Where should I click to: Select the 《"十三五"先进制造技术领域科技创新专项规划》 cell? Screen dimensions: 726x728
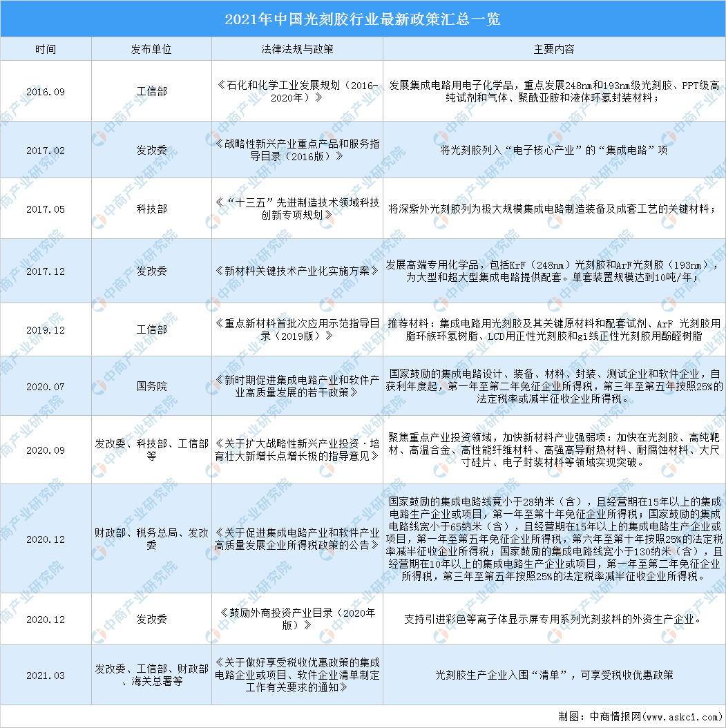click(297, 209)
